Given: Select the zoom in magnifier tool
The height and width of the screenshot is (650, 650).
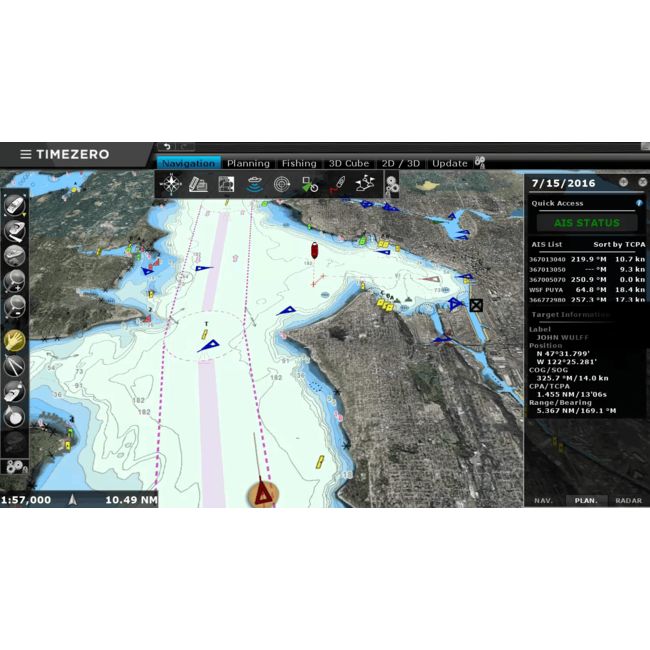Looking at the screenshot, I should tap(14, 281).
